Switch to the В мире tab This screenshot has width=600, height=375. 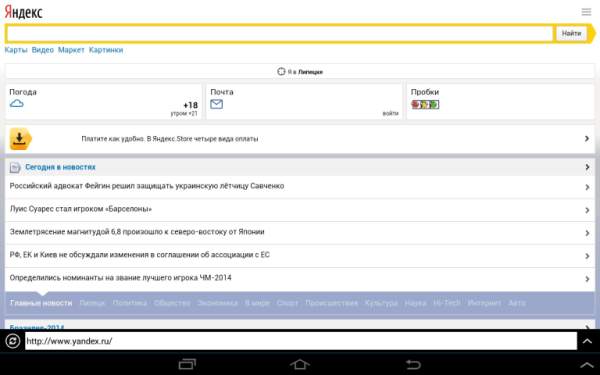pyautogui.click(x=257, y=303)
